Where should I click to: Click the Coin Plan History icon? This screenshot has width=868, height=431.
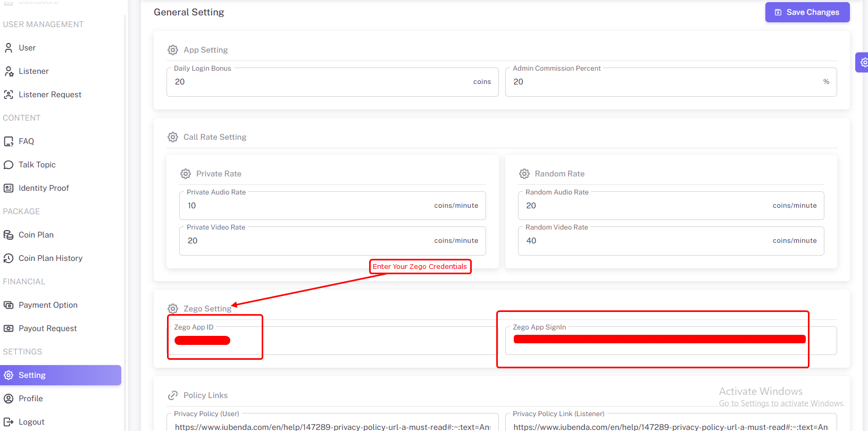coord(9,258)
